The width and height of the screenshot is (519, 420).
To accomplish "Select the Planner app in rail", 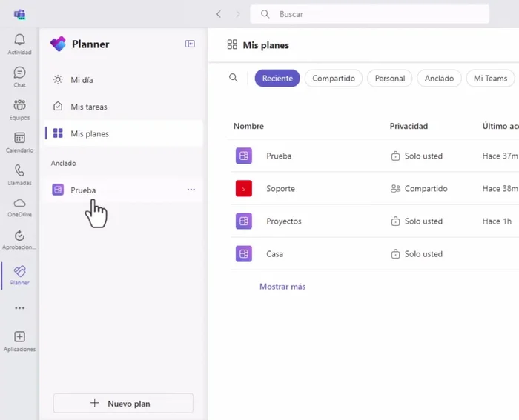I will [19, 276].
